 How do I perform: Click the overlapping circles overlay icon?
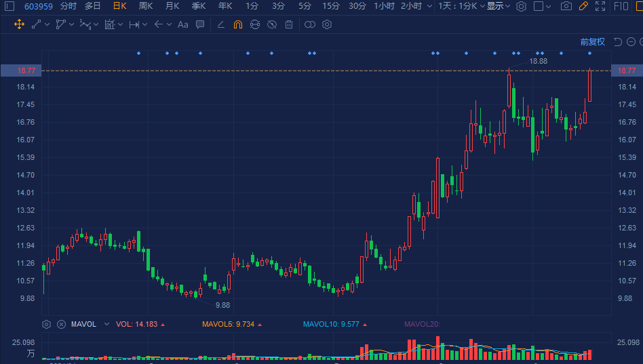[x=310, y=24]
